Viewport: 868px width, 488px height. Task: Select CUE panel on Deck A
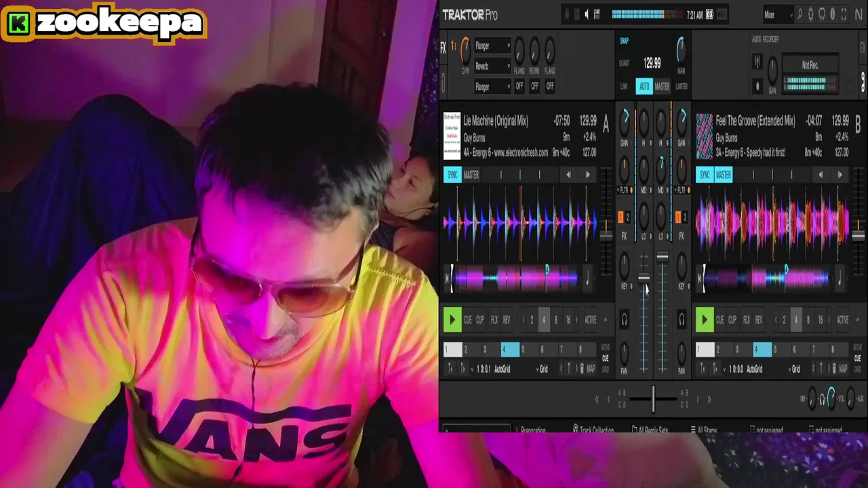606,359
